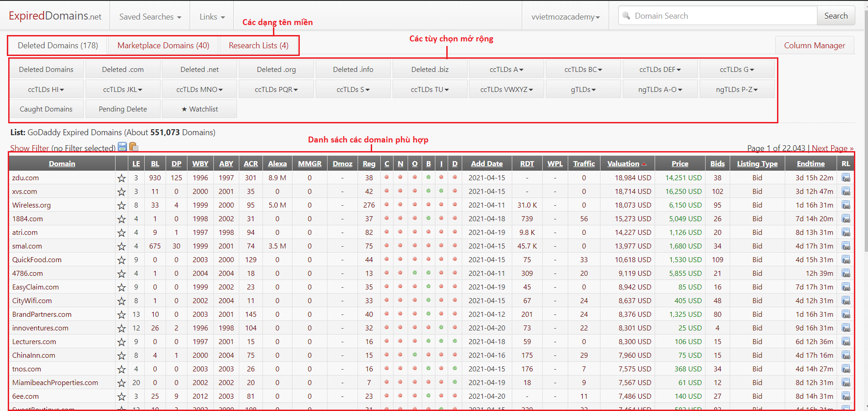Click the save filter floppy disk icon
This screenshot has height=411, width=868.
[x=122, y=147]
